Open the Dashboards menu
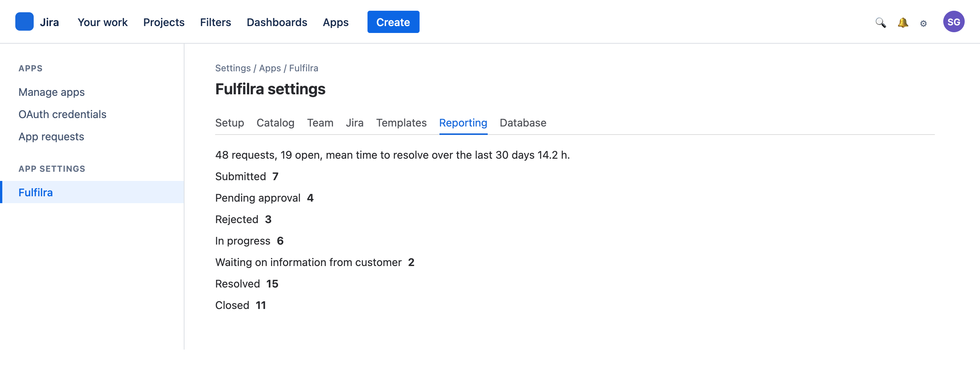The image size is (980, 368). 277,22
